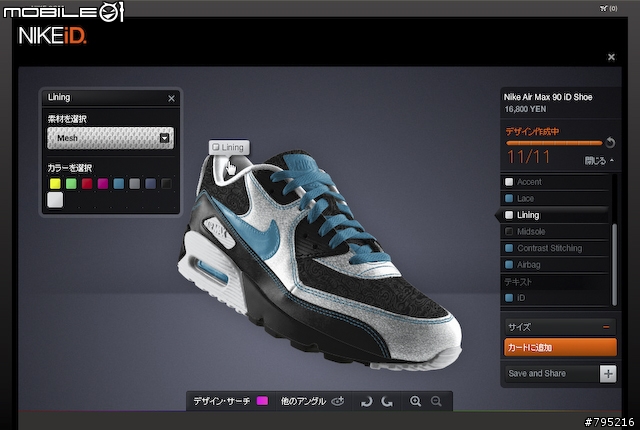Click the Lining label on the shoe
The width and height of the screenshot is (640, 430).
[229, 147]
